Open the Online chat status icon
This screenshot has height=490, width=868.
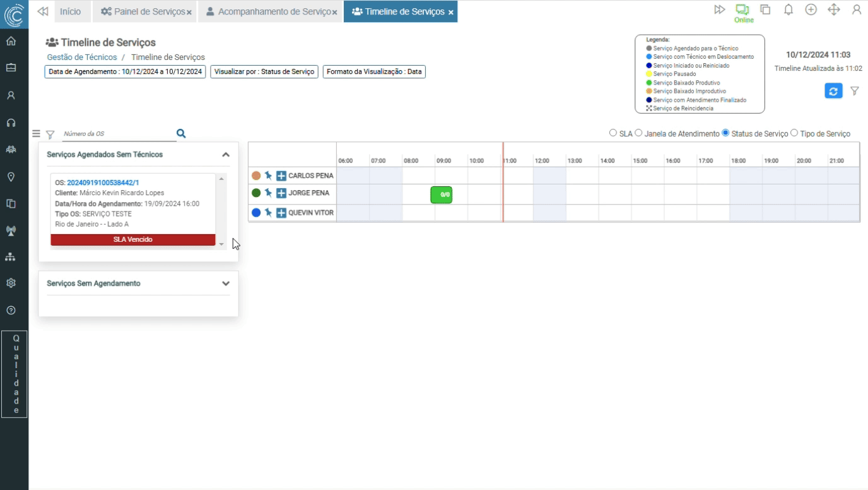(742, 10)
